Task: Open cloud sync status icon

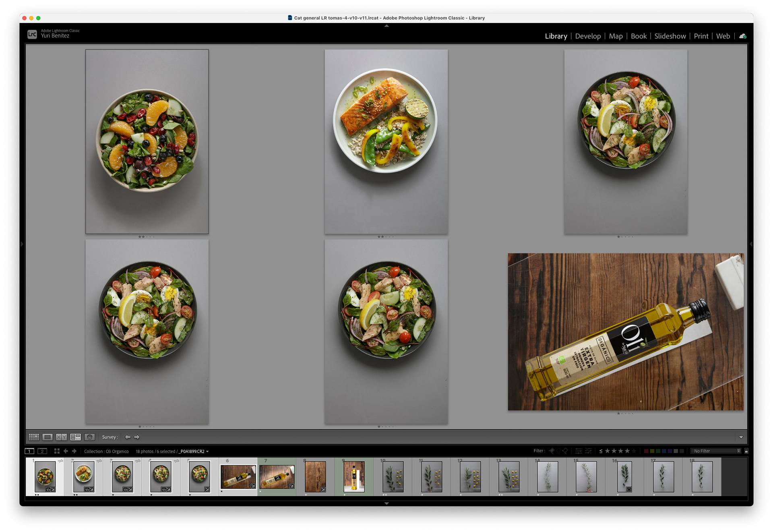Action: [742, 36]
